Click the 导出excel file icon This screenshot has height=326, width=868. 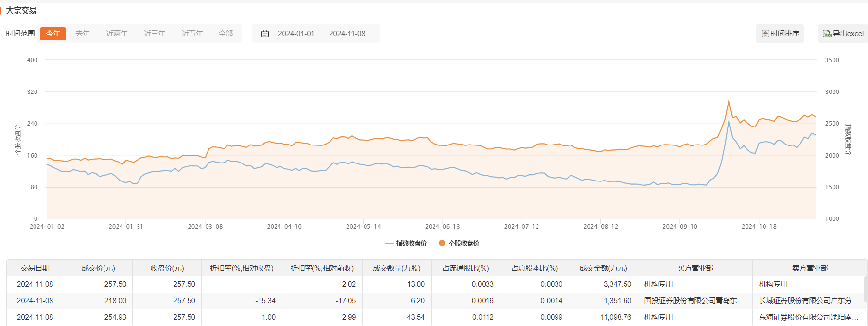pyautogui.click(x=826, y=34)
